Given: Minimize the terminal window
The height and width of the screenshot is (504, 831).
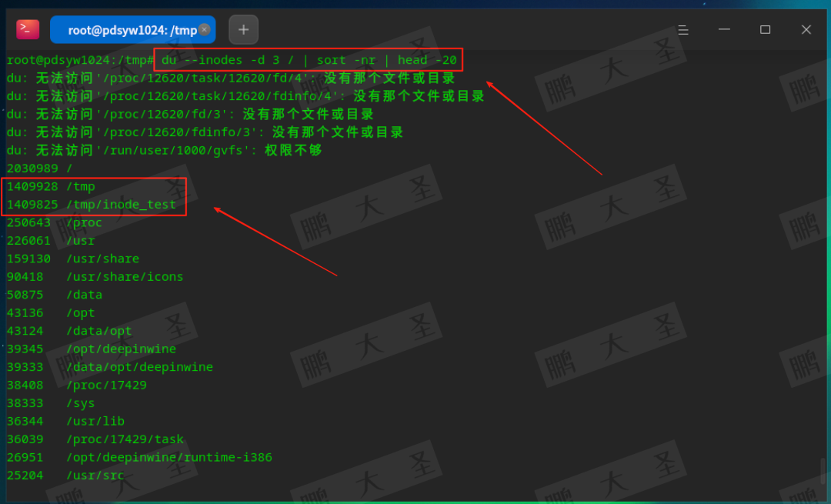Looking at the screenshot, I should [x=724, y=30].
